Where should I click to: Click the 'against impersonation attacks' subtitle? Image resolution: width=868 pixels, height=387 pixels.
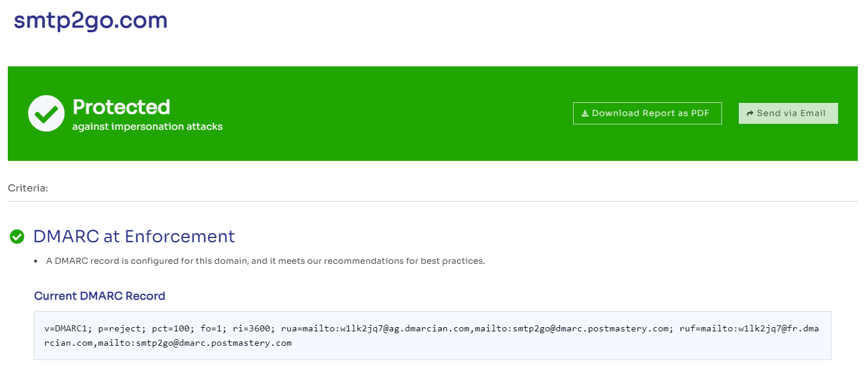tap(147, 127)
